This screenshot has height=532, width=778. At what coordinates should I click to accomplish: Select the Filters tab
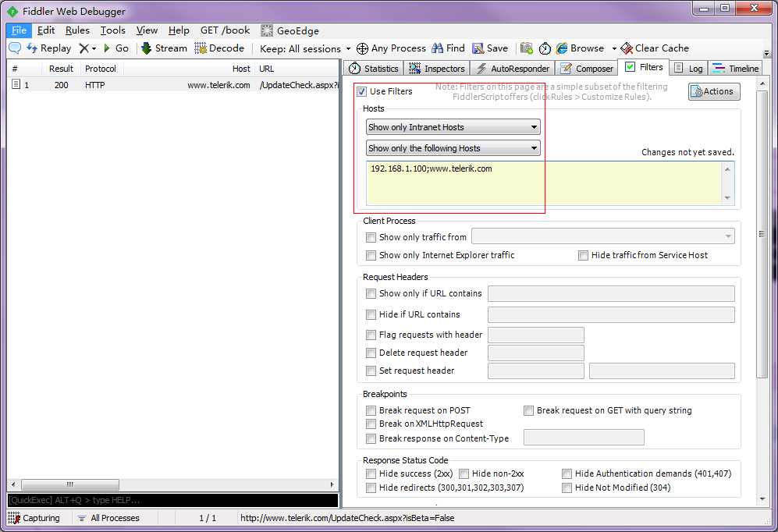click(x=644, y=67)
